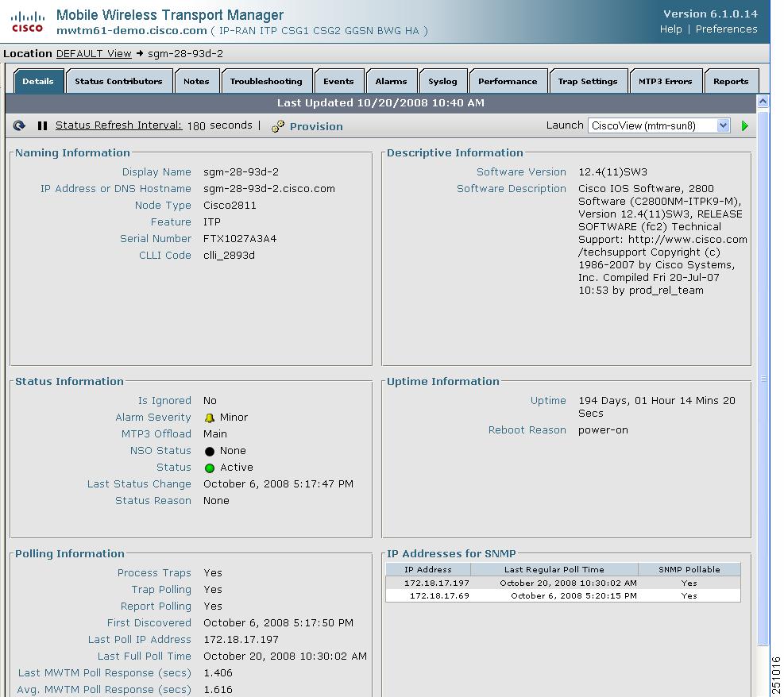Click the clli_2893d CLLI code value

[229, 256]
